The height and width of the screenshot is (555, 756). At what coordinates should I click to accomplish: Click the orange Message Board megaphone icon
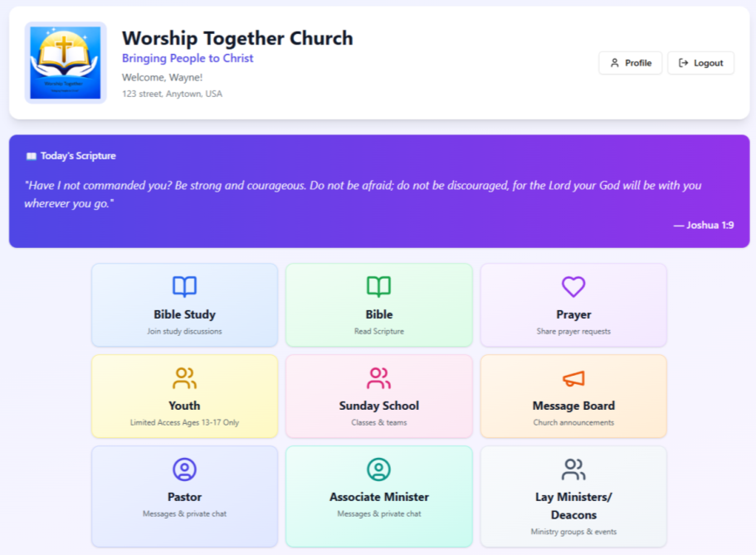click(573, 378)
